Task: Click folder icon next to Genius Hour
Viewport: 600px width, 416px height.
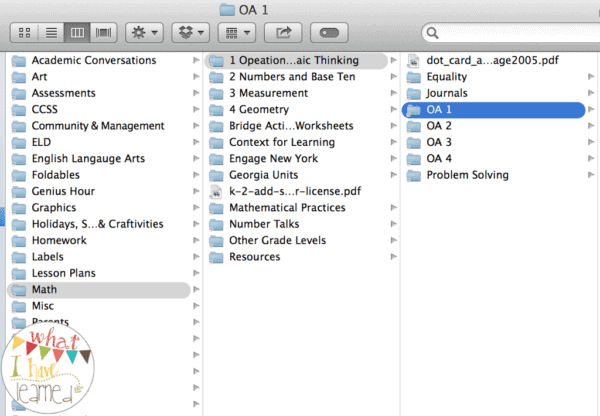Action: 19,192
